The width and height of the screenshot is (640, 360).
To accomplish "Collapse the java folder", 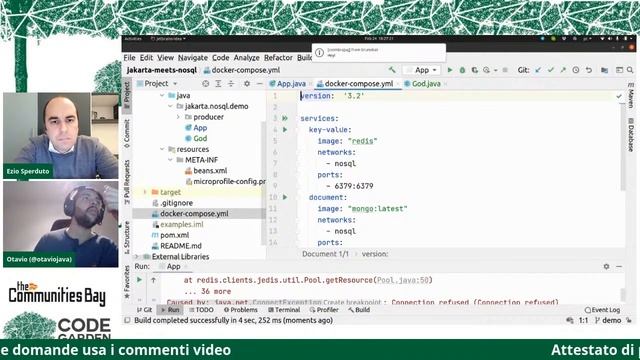I will tap(162, 96).
